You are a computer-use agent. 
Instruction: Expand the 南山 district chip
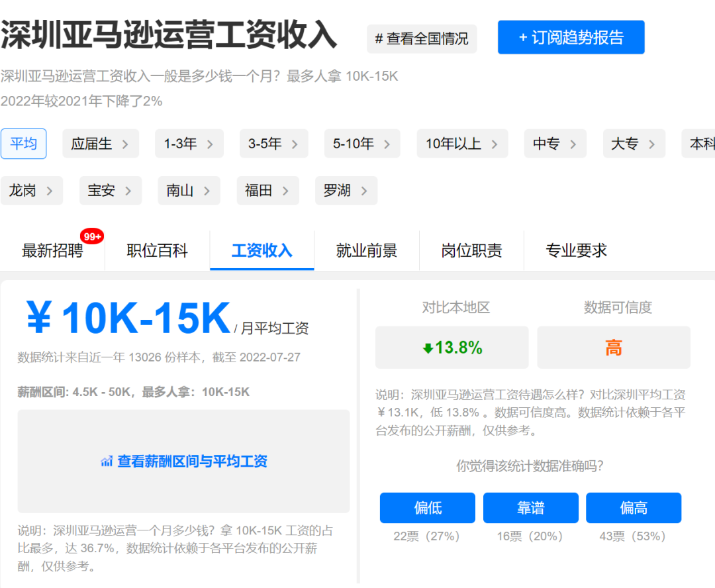pos(189,190)
